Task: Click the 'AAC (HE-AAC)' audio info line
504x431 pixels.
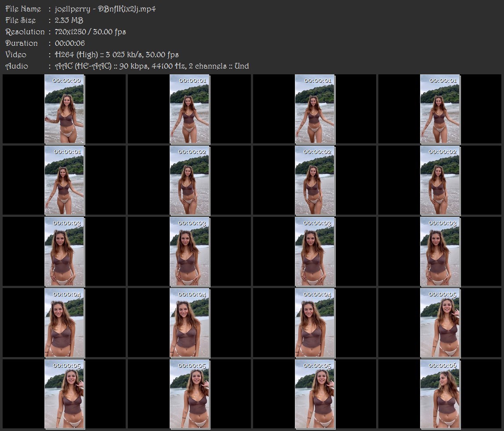Action: (x=152, y=66)
